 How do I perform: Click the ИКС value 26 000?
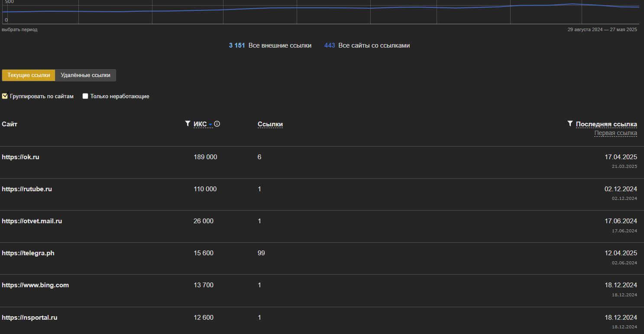(204, 221)
